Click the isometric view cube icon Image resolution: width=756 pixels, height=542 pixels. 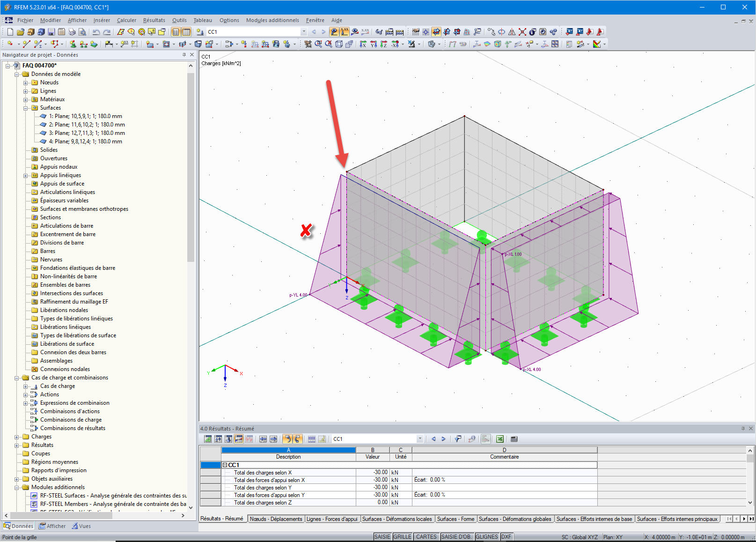[x=339, y=44]
